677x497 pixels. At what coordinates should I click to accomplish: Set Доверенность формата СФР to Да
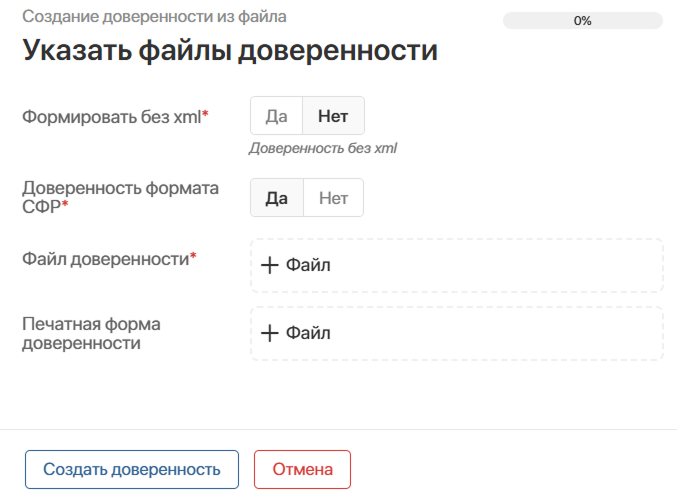click(276, 198)
